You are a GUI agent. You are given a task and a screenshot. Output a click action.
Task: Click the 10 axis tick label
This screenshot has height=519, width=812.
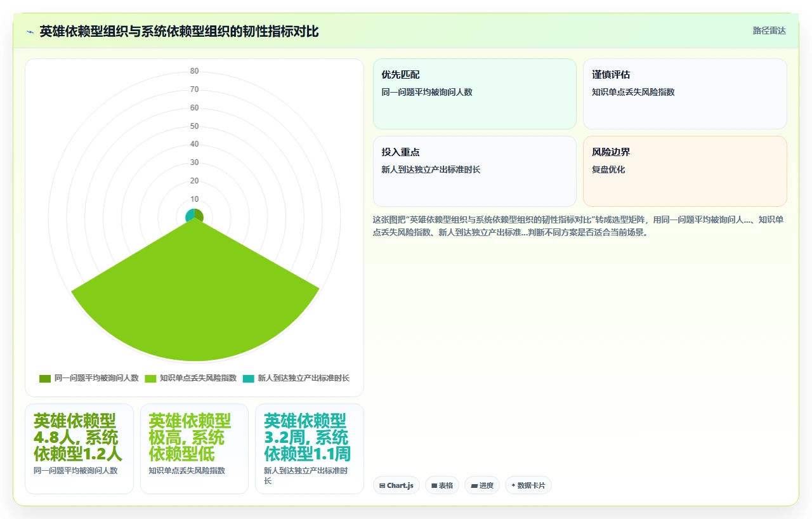pos(195,199)
